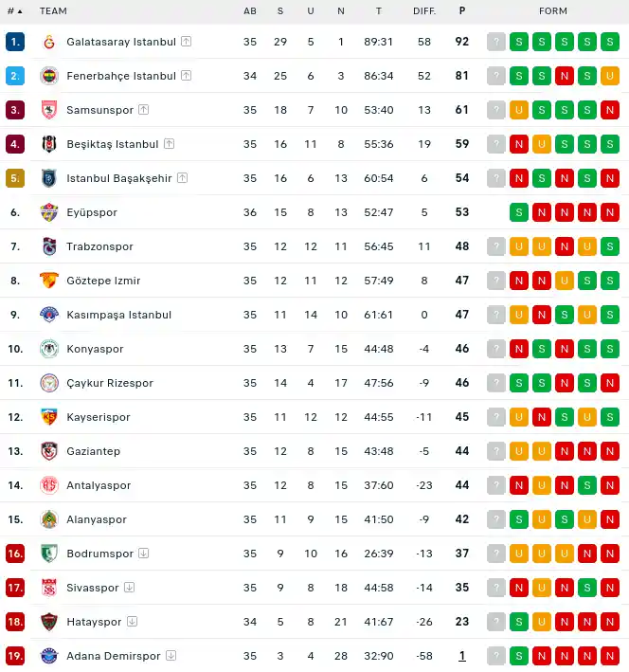Open the Konyaspor team link
629x672 pixels.
coord(95,349)
